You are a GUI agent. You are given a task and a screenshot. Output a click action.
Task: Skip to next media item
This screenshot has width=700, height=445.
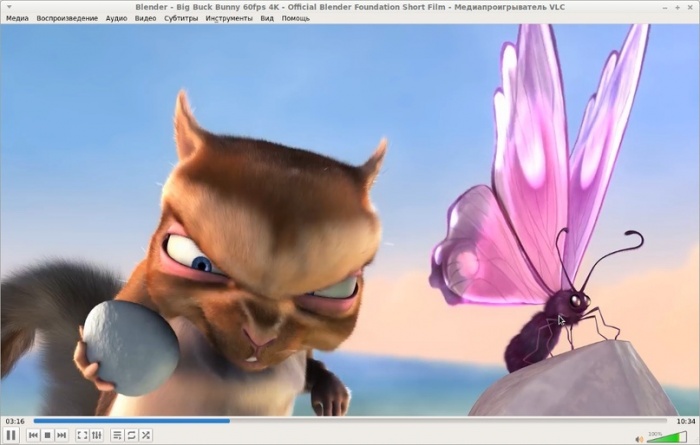click(x=62, y=435)
